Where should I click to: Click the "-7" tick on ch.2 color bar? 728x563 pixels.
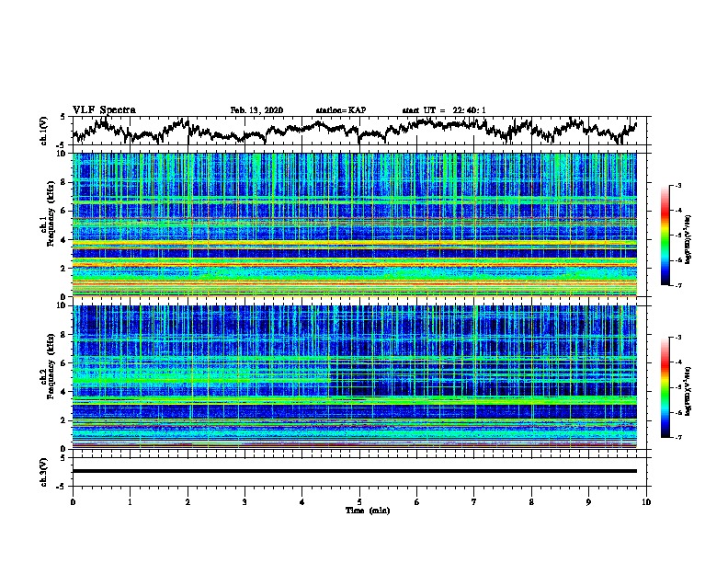click(677, 437)
